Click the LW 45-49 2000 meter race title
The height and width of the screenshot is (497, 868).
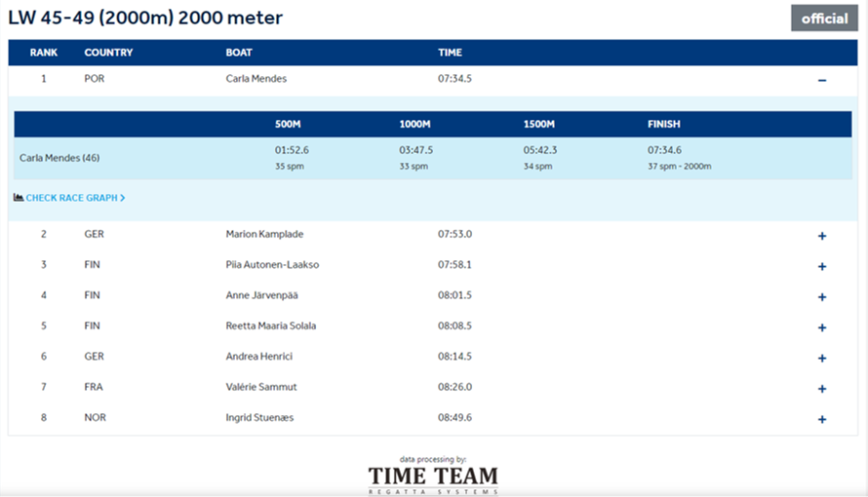(x=146, y=19)
